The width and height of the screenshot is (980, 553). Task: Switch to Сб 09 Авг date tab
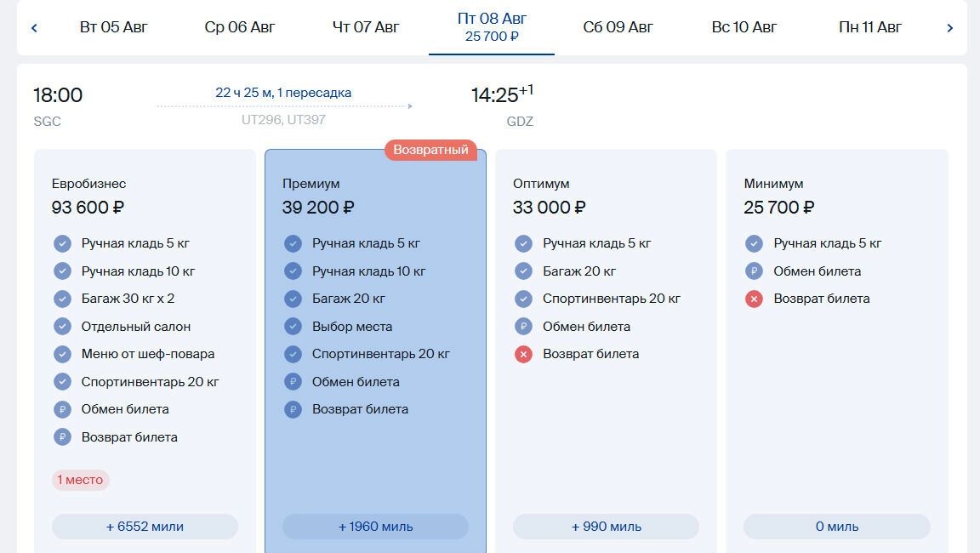[x=618, y=27]
